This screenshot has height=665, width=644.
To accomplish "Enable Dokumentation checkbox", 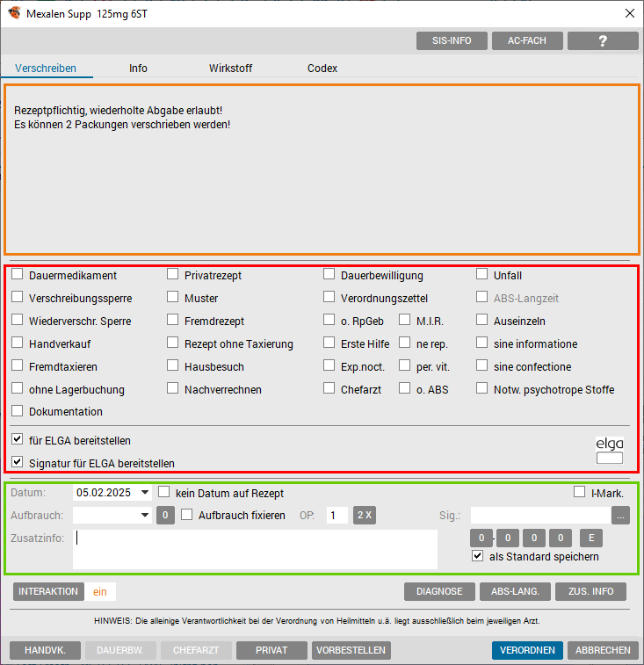I will 18,410.
